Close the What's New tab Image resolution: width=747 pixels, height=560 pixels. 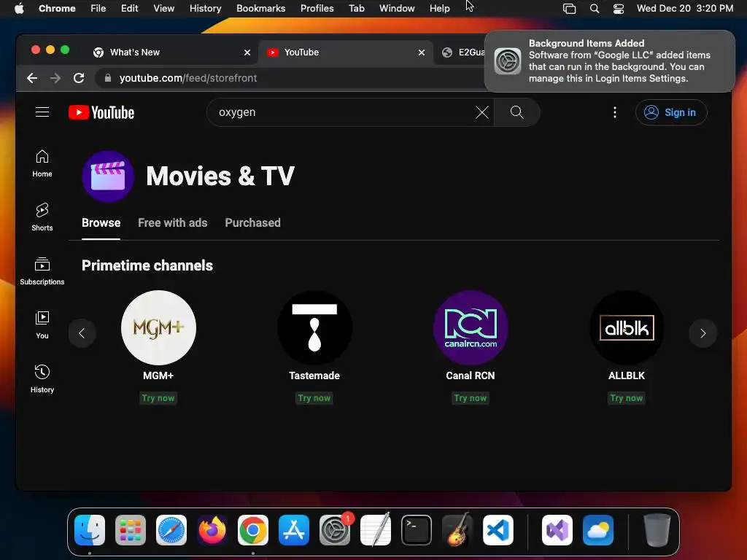click(247, 52)
